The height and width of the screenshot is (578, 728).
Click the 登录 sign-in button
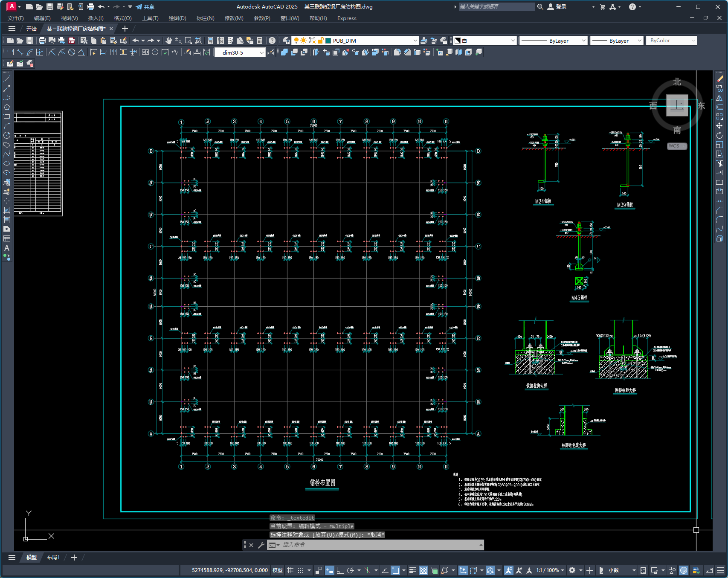point(557,7)
